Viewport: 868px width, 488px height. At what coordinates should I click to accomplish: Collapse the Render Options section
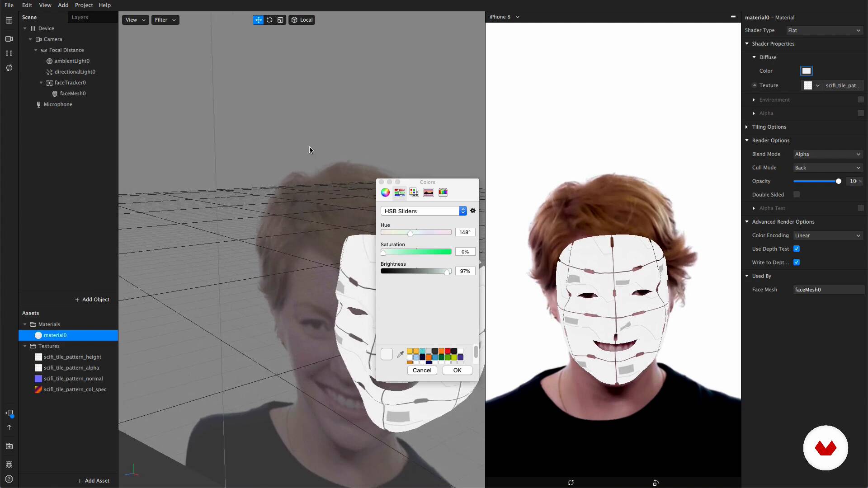pos(747,141)
